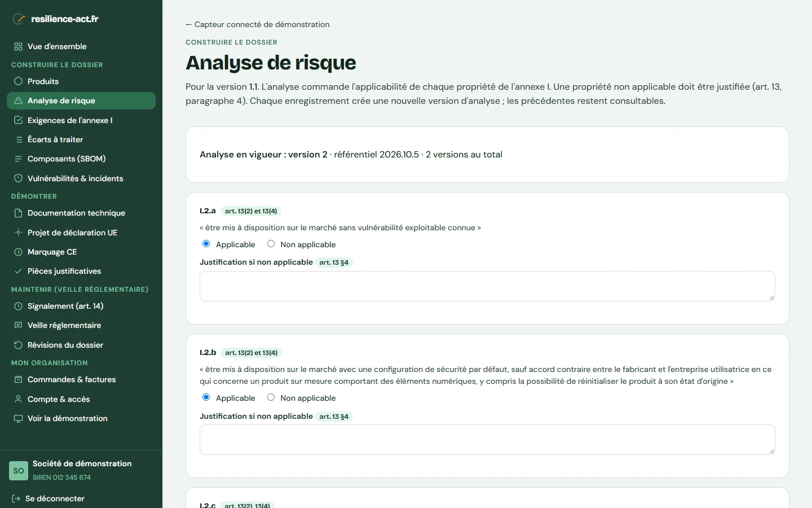Go to Exigences de l'annexe I

(x=81, y=120)
